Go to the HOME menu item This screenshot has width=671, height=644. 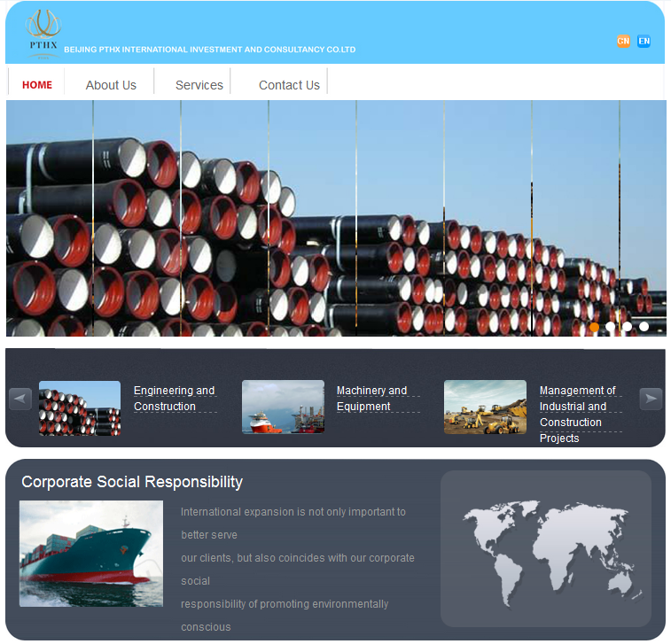point(37,85)
